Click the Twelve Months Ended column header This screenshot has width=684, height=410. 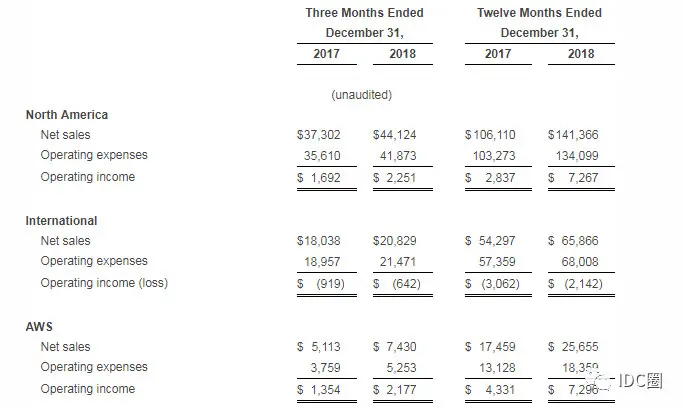tap(540, 13)
